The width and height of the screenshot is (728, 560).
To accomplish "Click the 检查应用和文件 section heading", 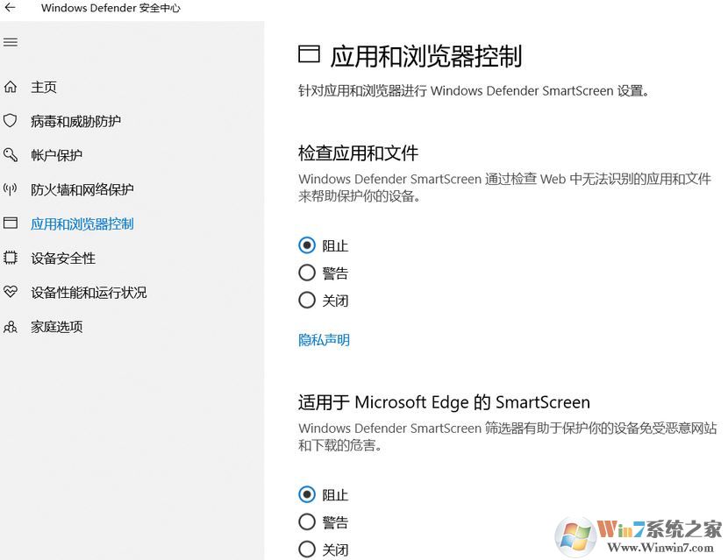I will (358, 153).
